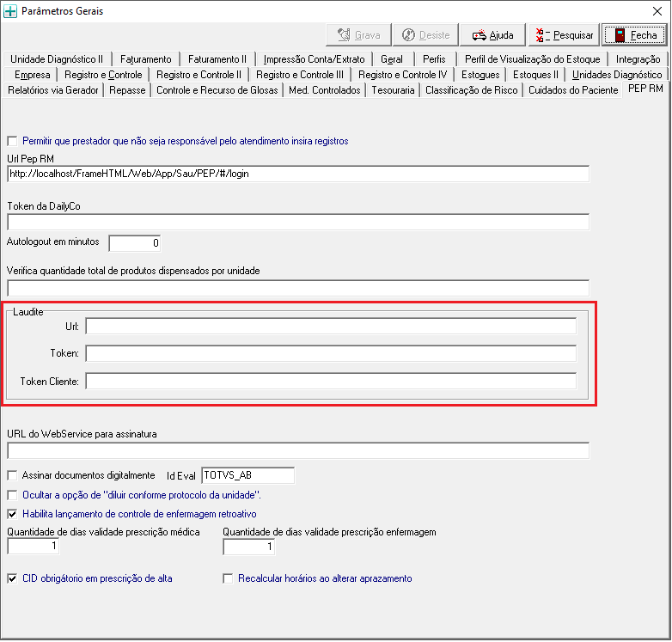This screenshot has height=642, width=672.
Task: Click the Grava save button
Action: pyautogui.click(x=358, y=35)
